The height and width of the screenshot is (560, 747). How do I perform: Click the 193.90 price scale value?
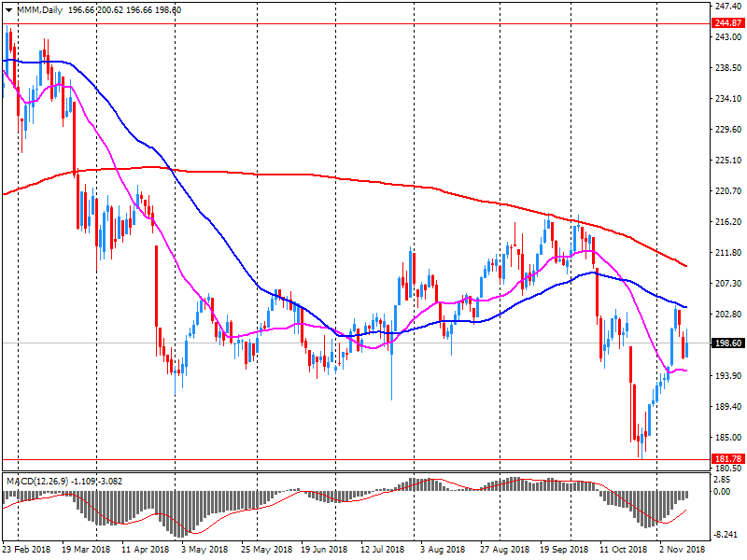click(728, 375)
